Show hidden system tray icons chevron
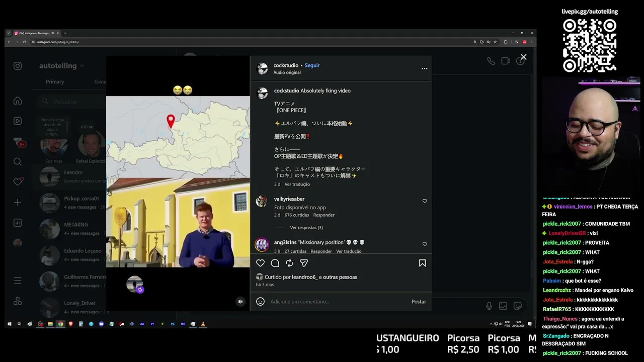Screen dimensions: 644x362 [491, 324]
